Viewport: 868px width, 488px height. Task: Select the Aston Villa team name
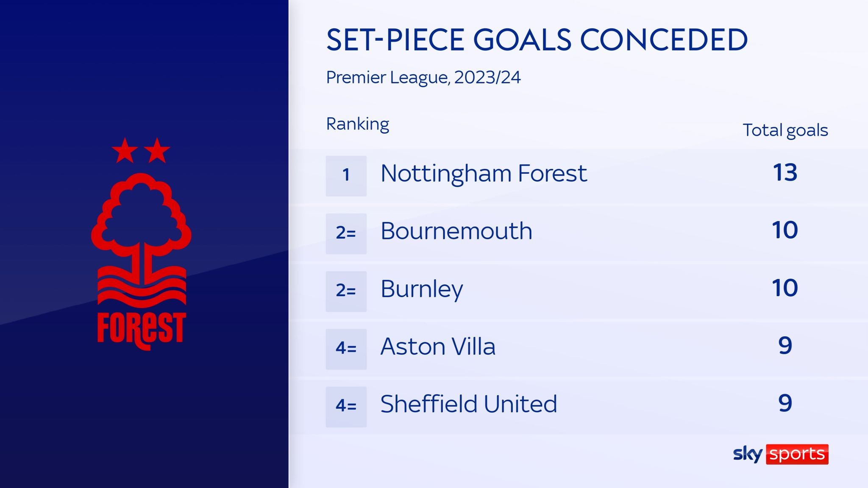coord(438,347)
